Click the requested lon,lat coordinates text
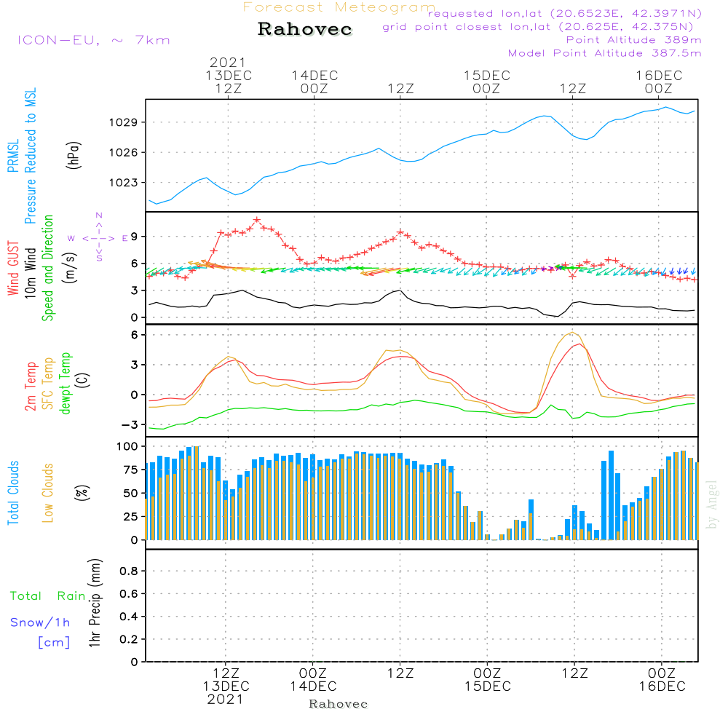The width and height of the screenshot is (728, 728). (x=564, y=14)
